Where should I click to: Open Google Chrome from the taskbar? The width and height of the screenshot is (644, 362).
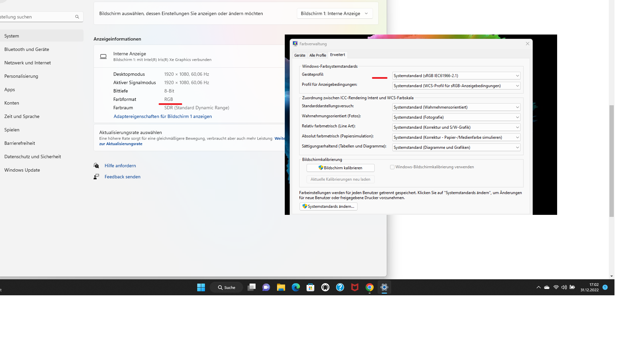point(369,287)
